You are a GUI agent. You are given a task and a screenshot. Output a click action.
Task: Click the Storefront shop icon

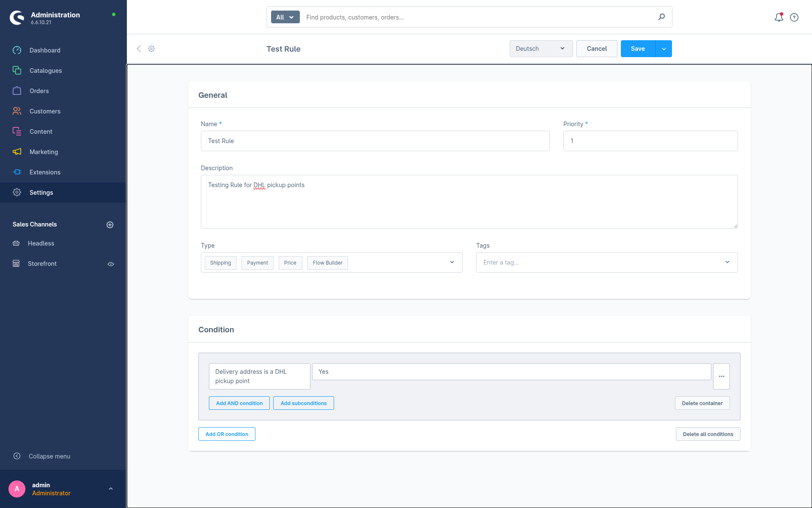coord(16,264)
